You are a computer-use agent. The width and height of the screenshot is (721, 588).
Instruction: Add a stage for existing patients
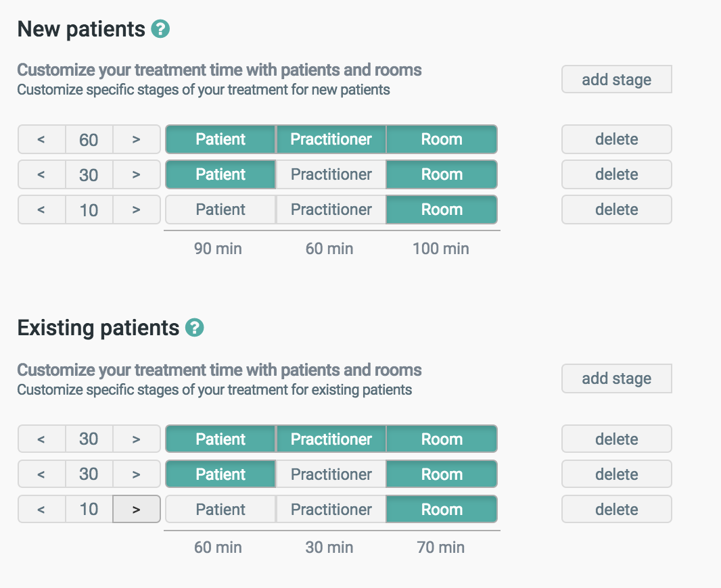(x=616, y=379)
